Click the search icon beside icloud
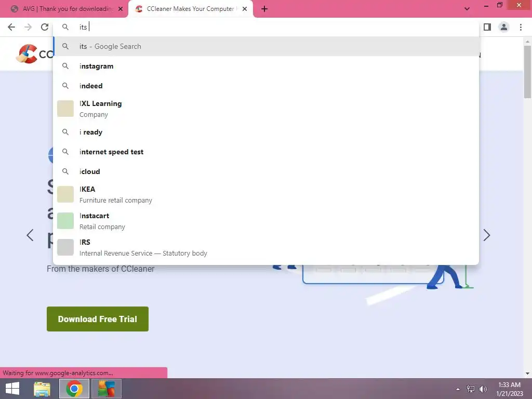 coord(65,171)
